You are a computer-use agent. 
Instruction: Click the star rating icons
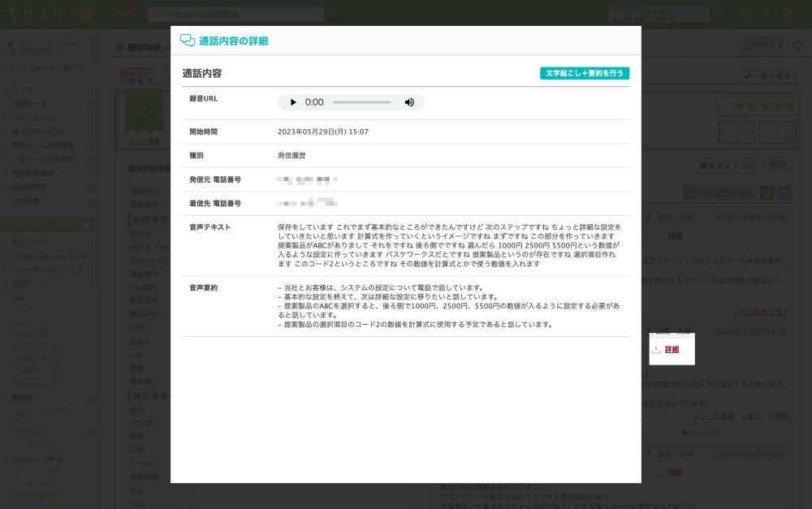(x=764, y=106)
